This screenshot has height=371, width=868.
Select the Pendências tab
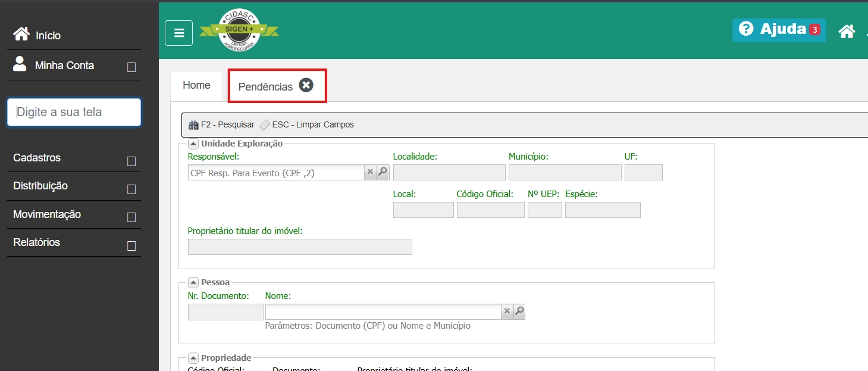point(265,87)
